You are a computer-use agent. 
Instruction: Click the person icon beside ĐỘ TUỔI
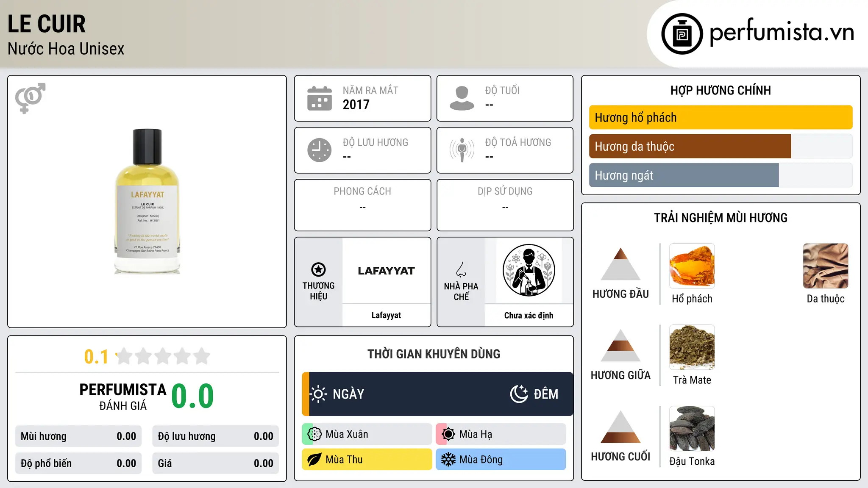click(x=462, y=98)
